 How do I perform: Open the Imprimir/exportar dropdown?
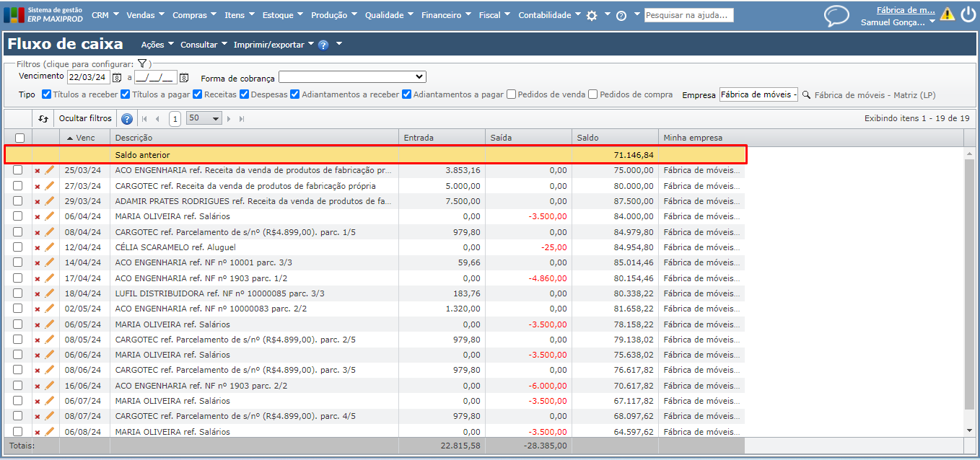(x=274, y=45)
